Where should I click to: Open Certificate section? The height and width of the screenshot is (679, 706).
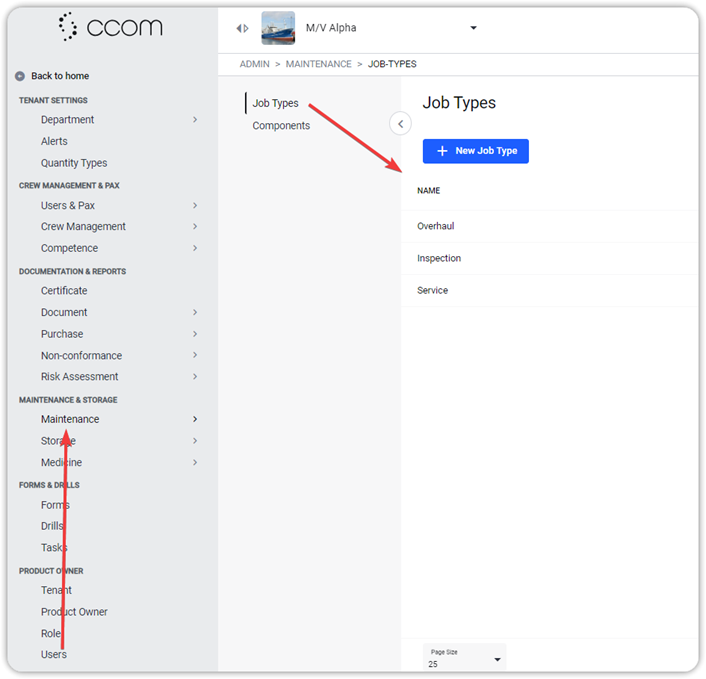pos(64,291)
